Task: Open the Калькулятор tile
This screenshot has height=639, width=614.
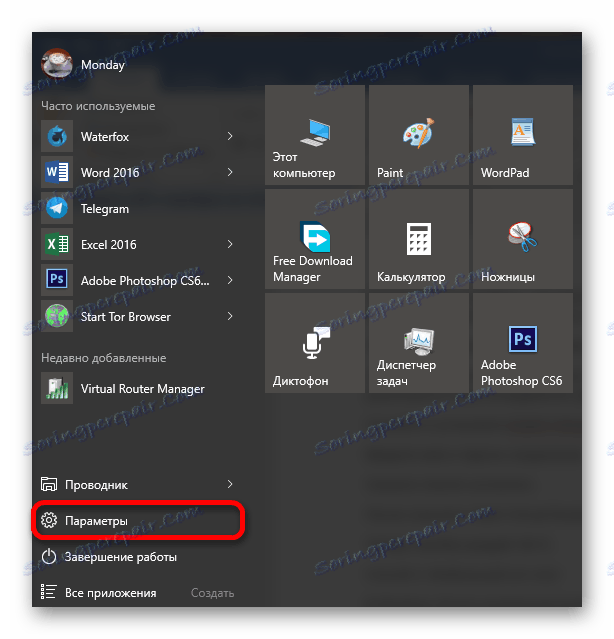Action: tap(419, 239)
